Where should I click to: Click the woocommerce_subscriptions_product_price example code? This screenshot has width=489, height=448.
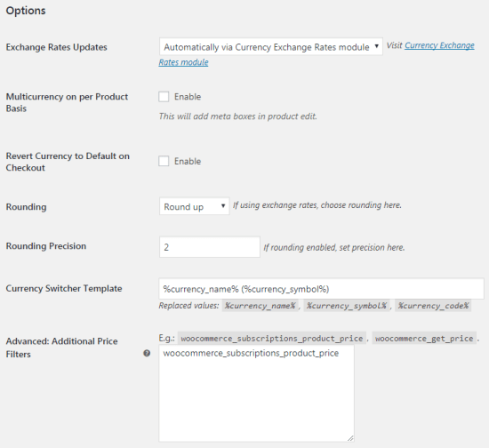click(272, 339)
